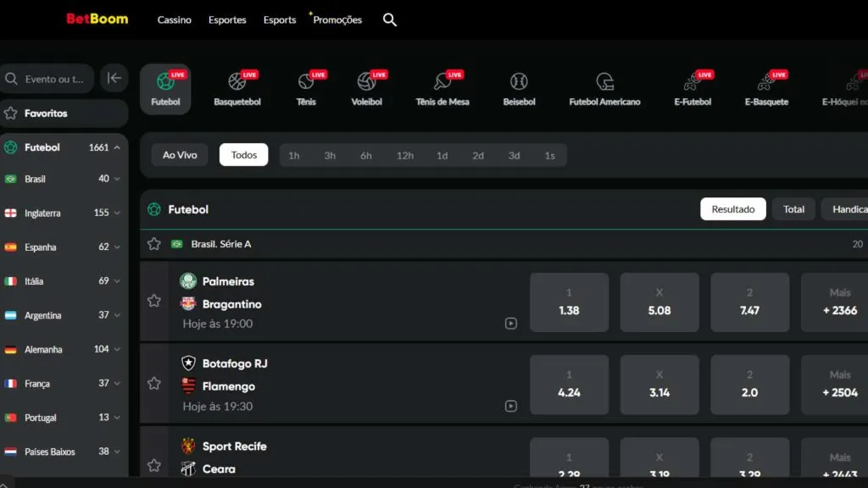Star the Botafogo RJ vs Flamengo match

pyautogui.click(x=154, y=382)
